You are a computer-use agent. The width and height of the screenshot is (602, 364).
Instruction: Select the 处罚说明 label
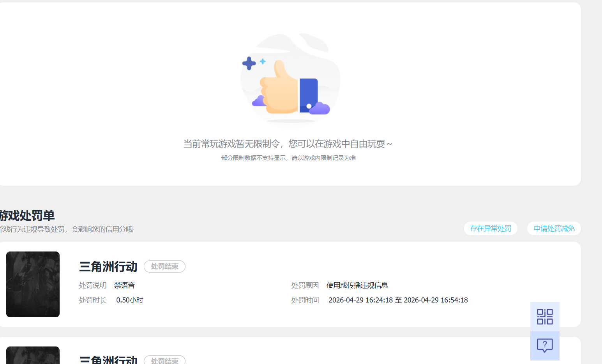[x=93, y=285]
